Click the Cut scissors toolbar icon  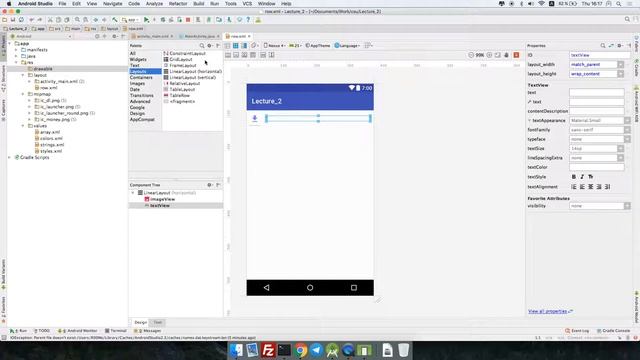coord(50,20)
